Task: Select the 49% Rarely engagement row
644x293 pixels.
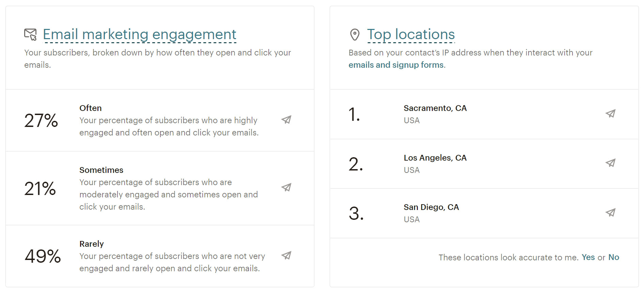Action: click(x=160, y=256)
